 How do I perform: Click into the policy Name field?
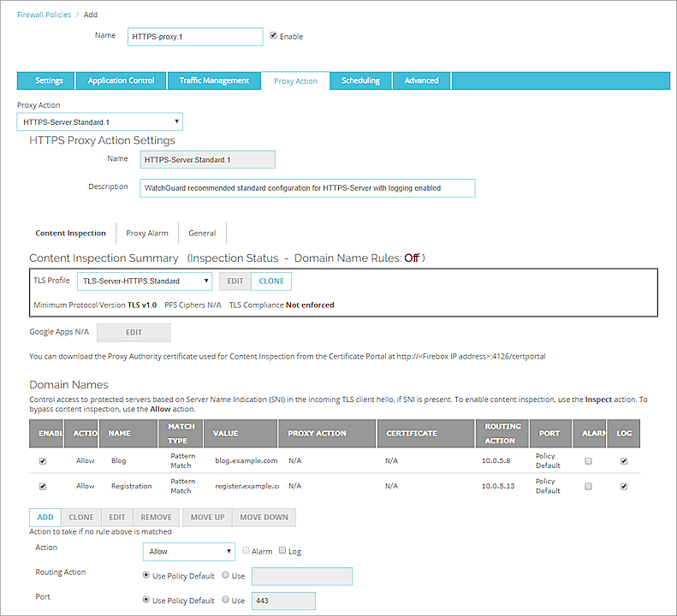point(195,37)
